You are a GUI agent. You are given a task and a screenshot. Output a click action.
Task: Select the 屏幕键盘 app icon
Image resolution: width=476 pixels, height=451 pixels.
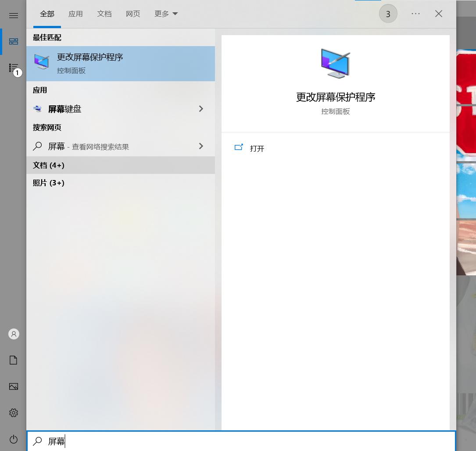coord(39,109)
